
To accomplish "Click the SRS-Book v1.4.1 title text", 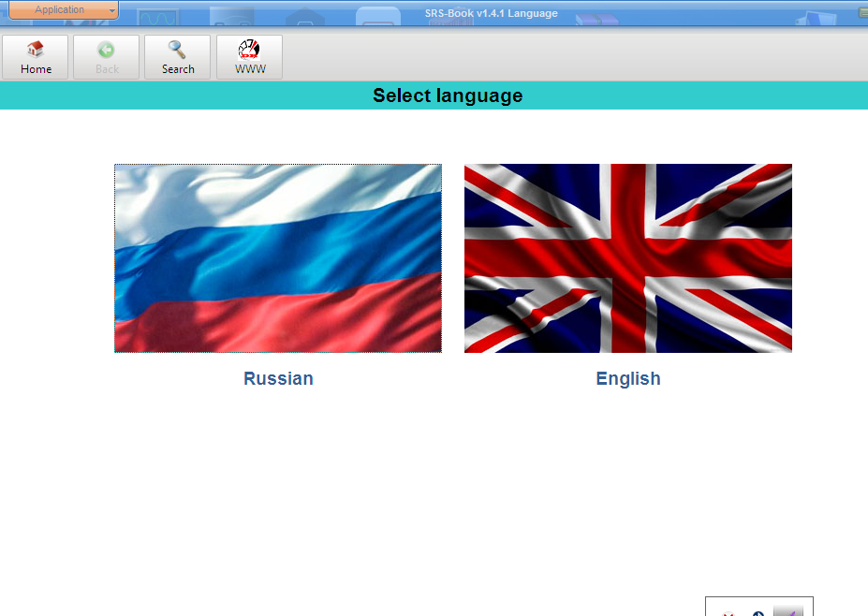I will (x=492, y=13).
